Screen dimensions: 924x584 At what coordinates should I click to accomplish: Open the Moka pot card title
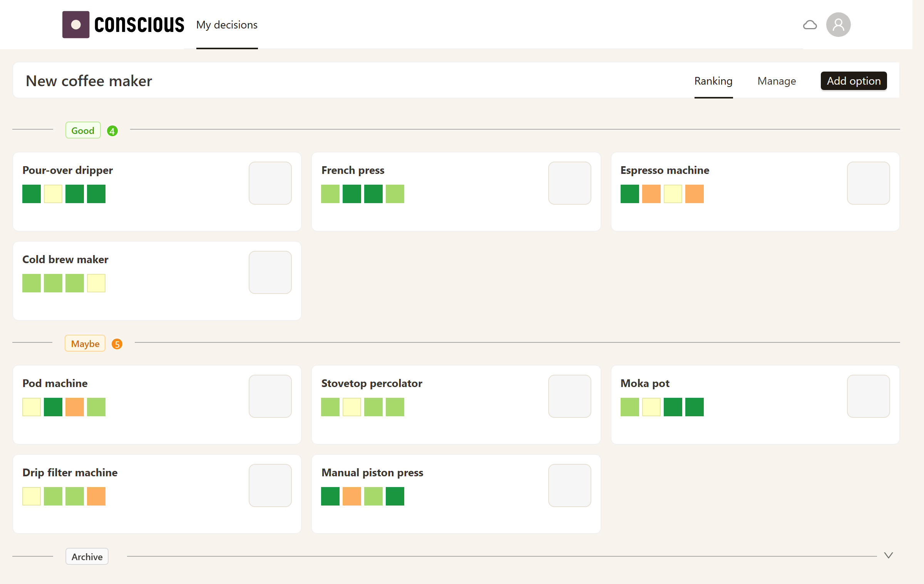coord(645,383)
